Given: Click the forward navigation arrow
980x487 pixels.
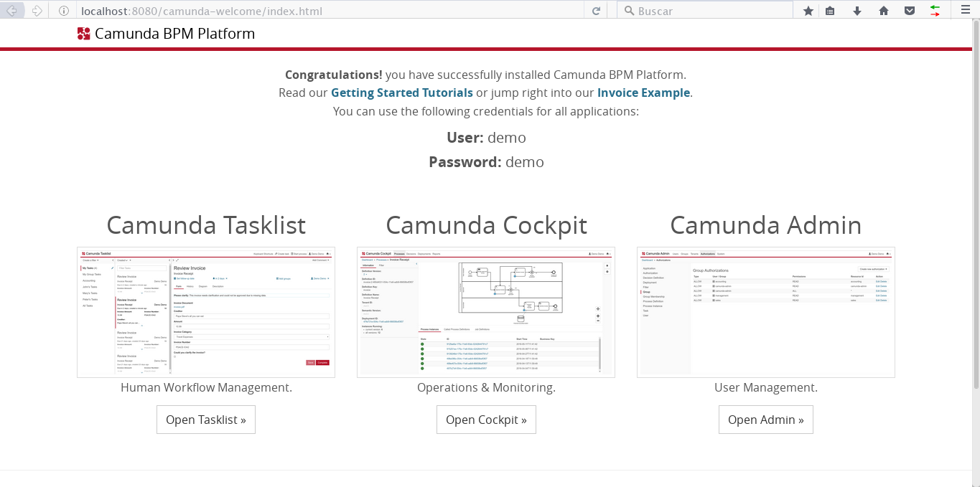Looking at the screenshot, I should tap(37, 10).
